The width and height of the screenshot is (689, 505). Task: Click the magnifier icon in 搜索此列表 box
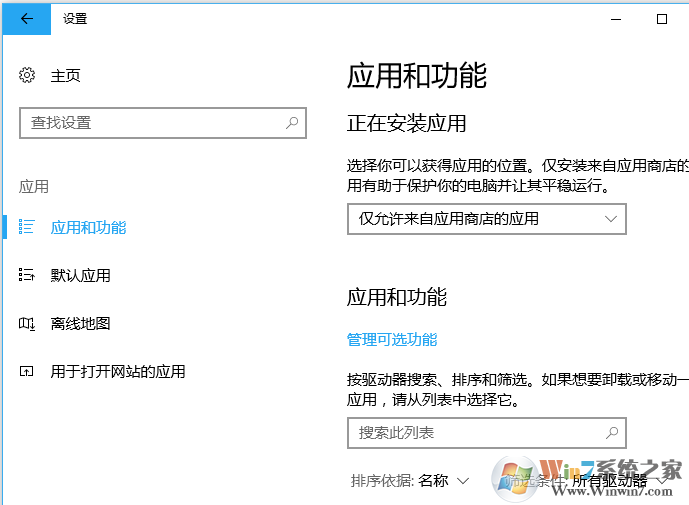coord(612,433)
